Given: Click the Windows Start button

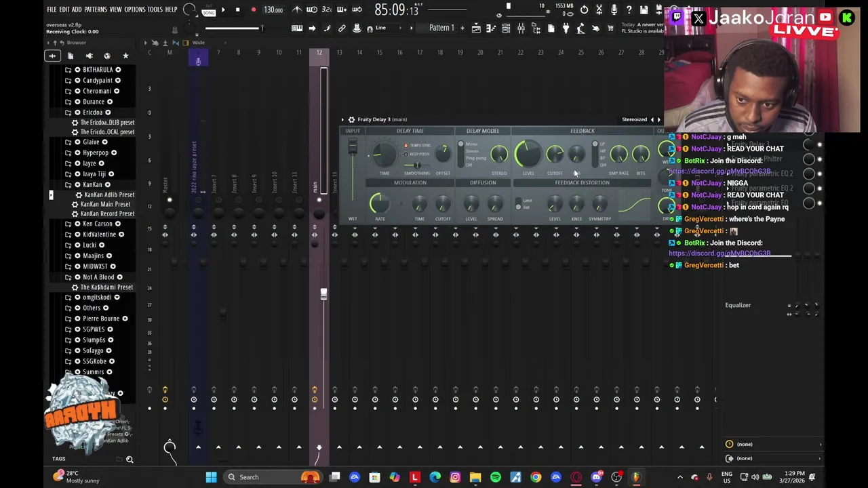Looking at the screenshot, I should point(211,477).
